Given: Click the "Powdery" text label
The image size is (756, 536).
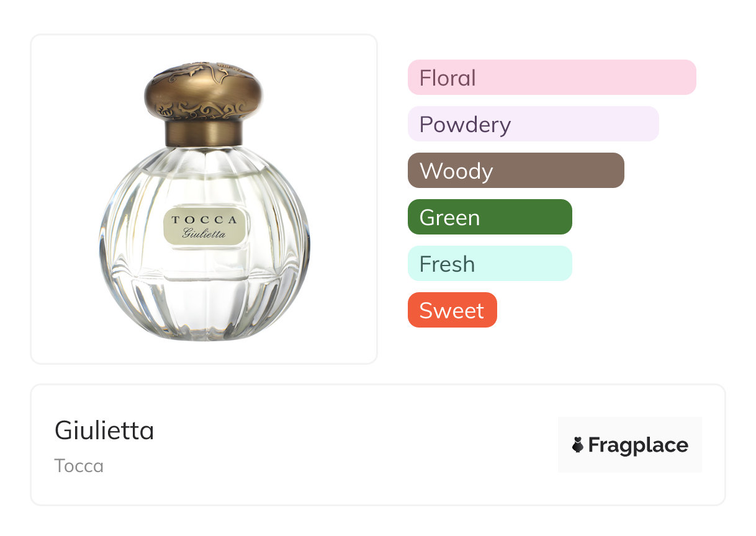Looking at the screenshot, I should (465, 125).
